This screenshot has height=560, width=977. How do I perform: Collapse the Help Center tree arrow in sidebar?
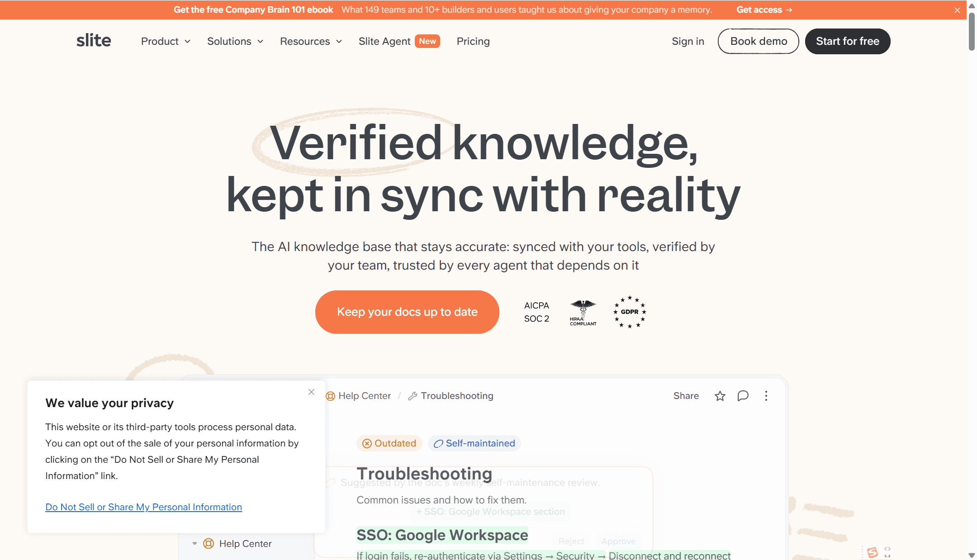[x=194, y=543]
